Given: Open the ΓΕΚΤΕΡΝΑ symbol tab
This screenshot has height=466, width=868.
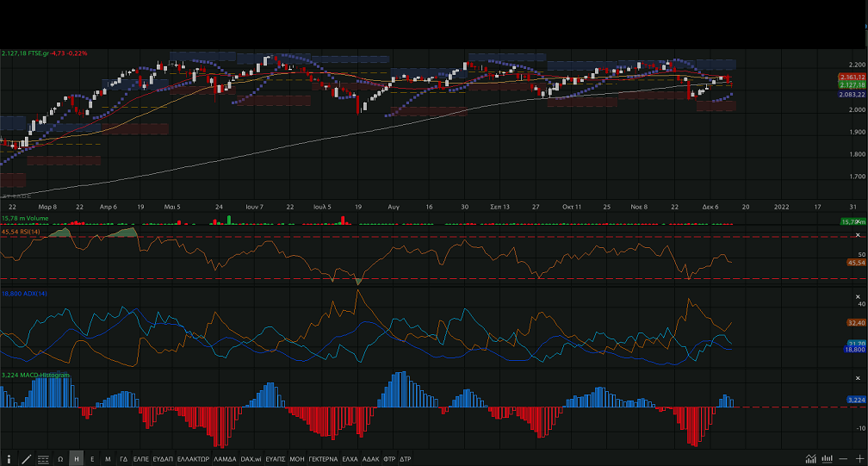Looking at the screenshot, I should [x=323, y=459].
